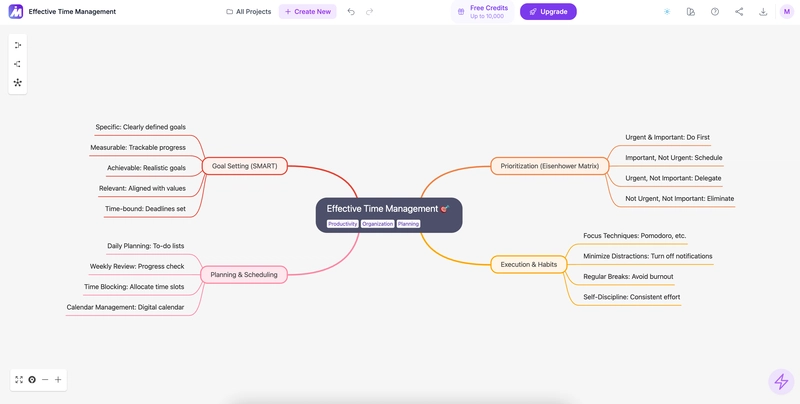The height and width of the screenshot is (404, 800).
Task: Fit mind map to screen
Action: point(19,380)
